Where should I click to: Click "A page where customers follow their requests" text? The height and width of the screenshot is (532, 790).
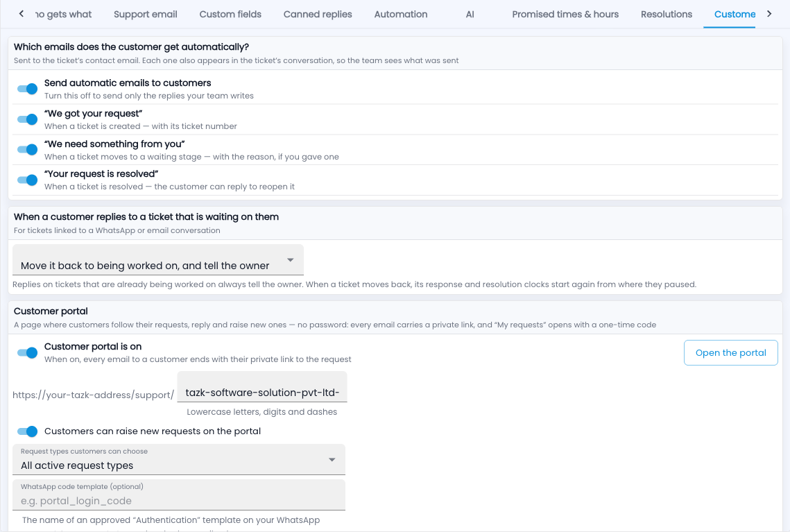point(335,325)
